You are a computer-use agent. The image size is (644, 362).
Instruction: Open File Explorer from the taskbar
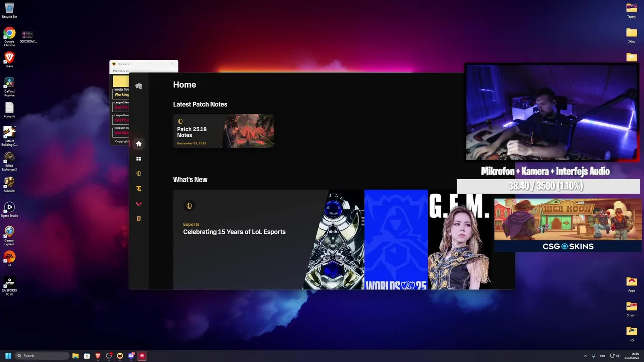75,356
